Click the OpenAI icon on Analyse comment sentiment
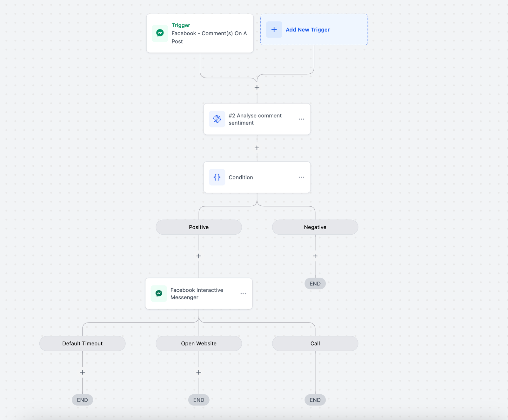Image resolution: width=508 pixels, height=420 pixels. coord(217,119)
